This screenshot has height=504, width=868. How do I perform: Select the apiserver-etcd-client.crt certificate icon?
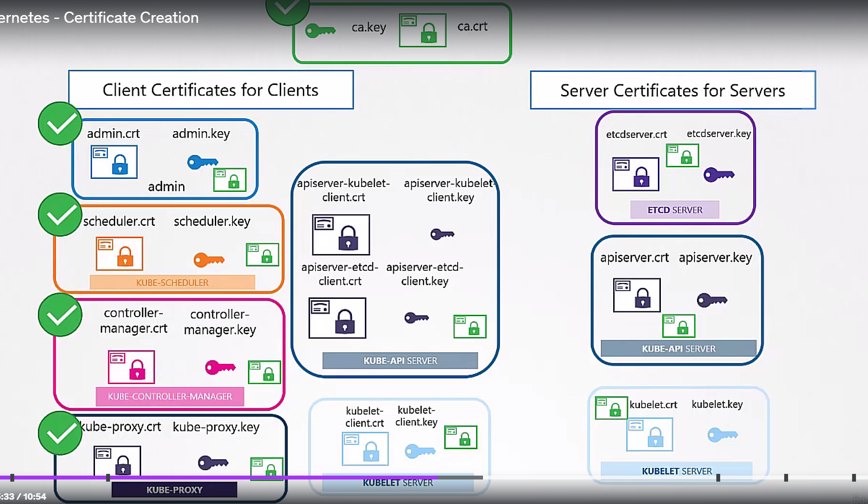click(x=337, y=318)
